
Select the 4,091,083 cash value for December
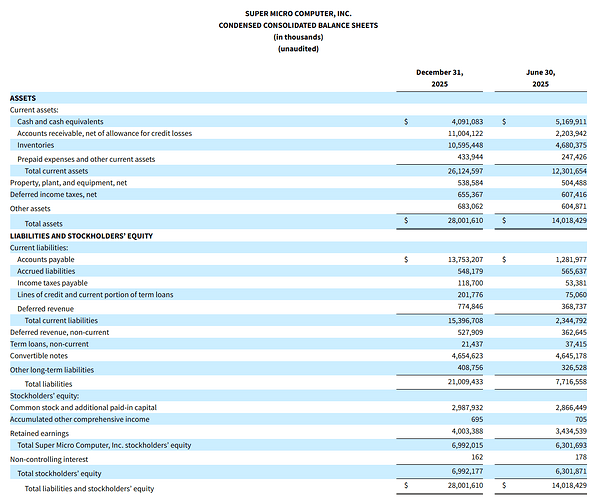(x=467, y=122)
